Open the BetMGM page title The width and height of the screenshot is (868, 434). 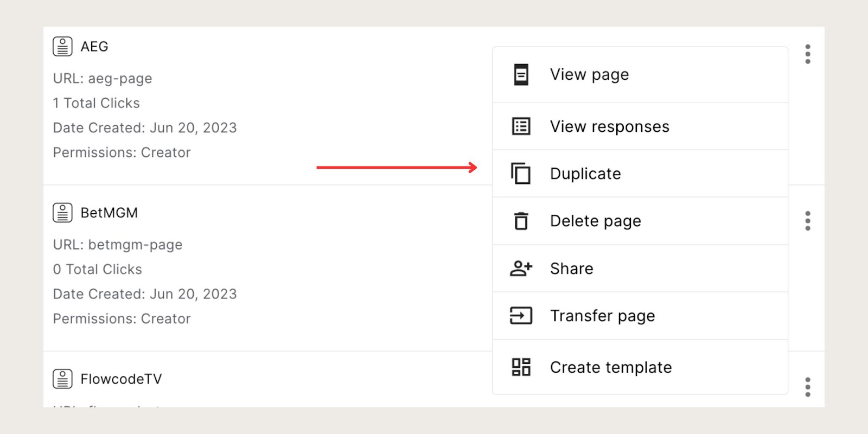(109, 213)
